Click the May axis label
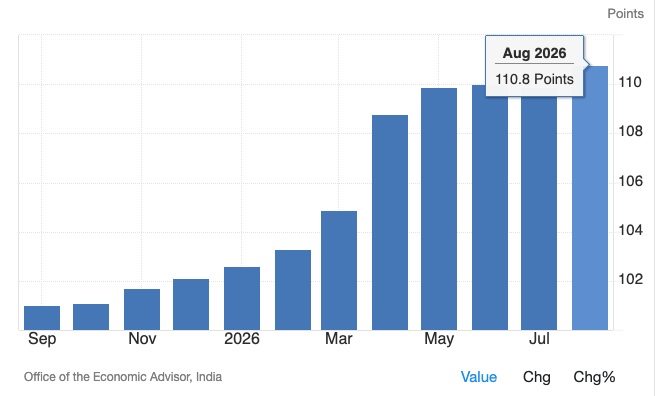This screenshot has height=396, width=657. (x=439, y=339)
